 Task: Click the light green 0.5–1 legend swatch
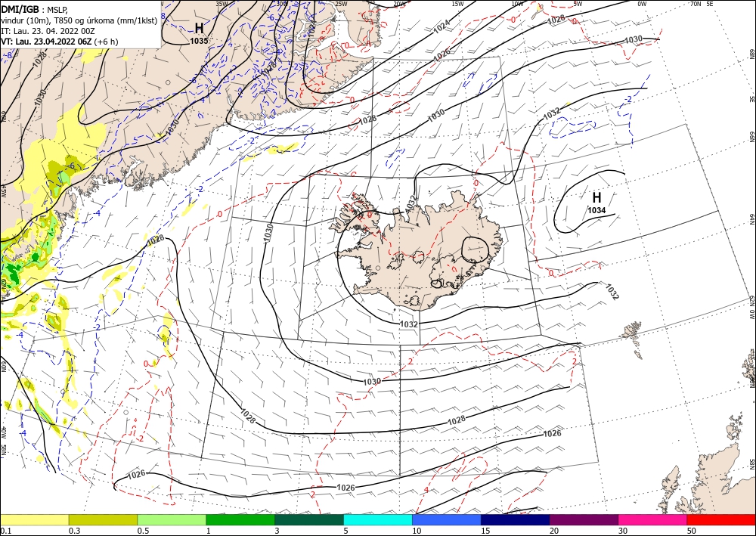172,519
